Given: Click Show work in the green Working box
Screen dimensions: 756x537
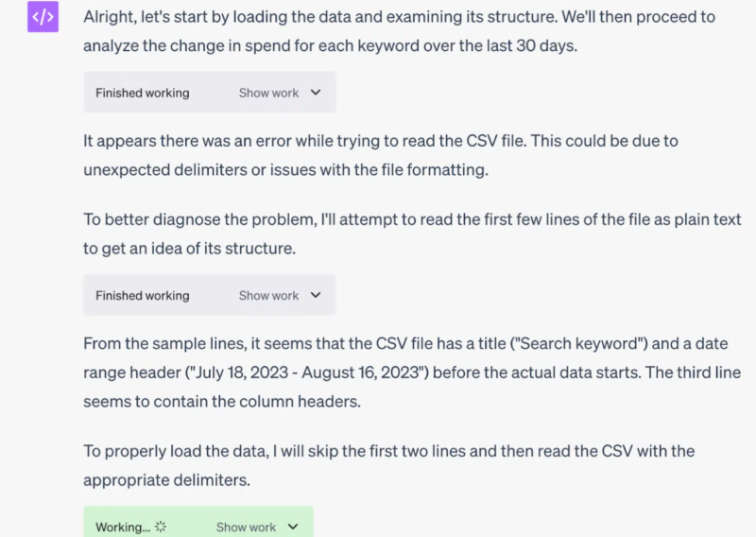Looking at the screenshot, I should pos(246,527).
